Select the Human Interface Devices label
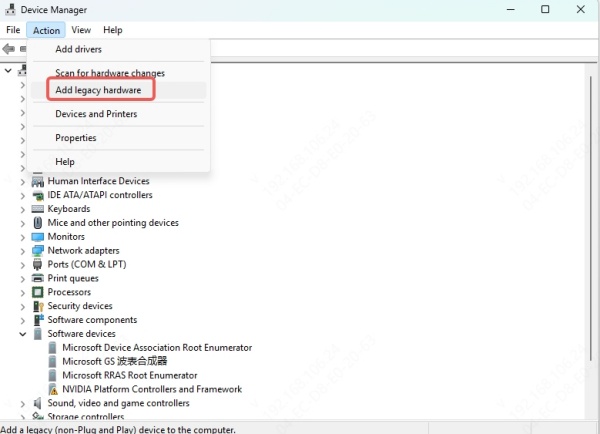The height and width of the screenshot is (434, 600). (x=98, y=181)
